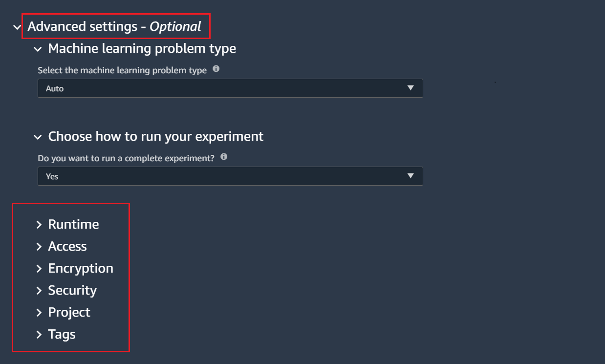Click the chevron arrow beside Runtime
Screen dimensions: 605x364
(39, 225)
